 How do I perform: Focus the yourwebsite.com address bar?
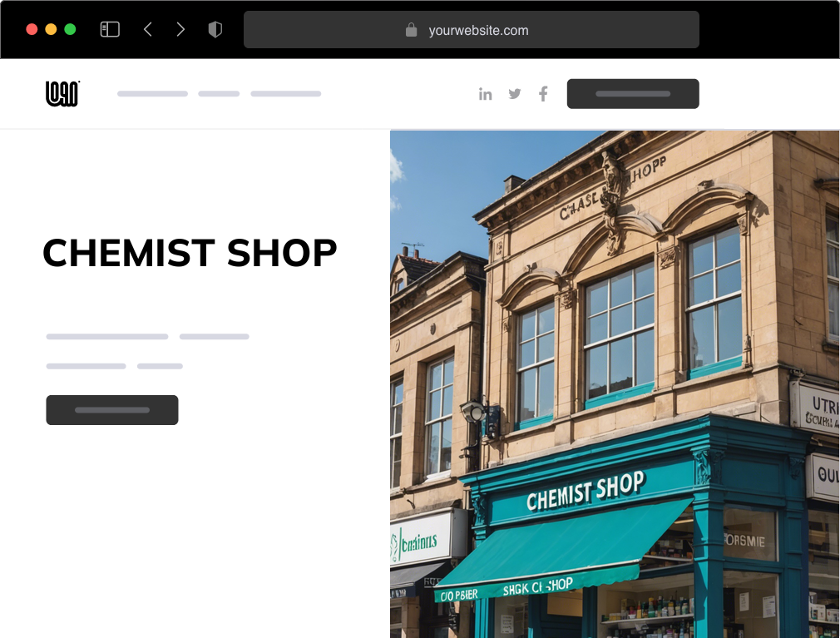(472, 29)
